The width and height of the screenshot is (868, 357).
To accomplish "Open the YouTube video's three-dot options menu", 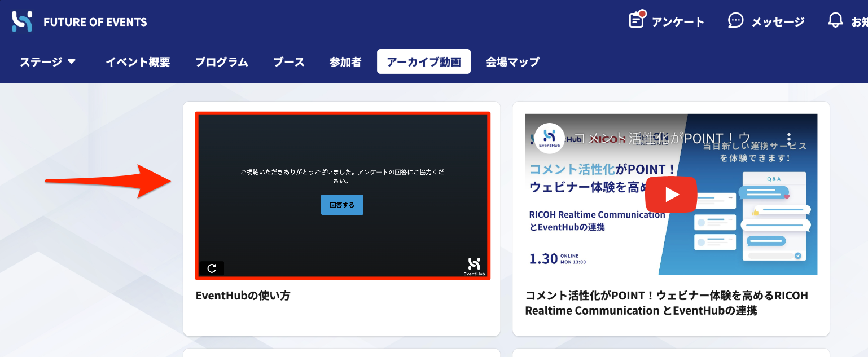I will click(x=789, y=139).
